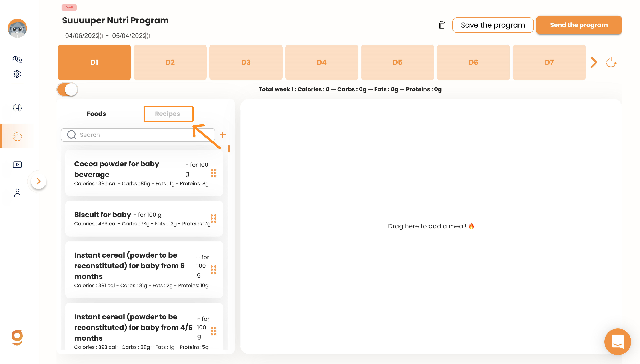This screenshot has width=640, height=364.
Task: Open the start date picker 04/06/2022
Action: tap(84, 36)
